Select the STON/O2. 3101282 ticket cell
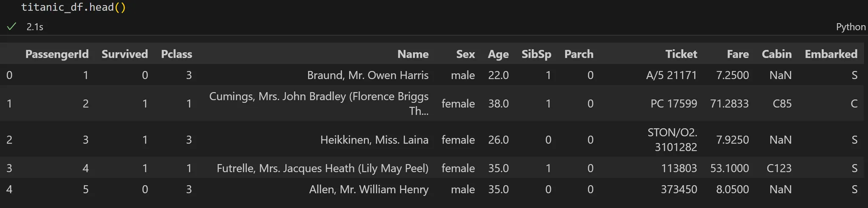 [x=672, y=139]
